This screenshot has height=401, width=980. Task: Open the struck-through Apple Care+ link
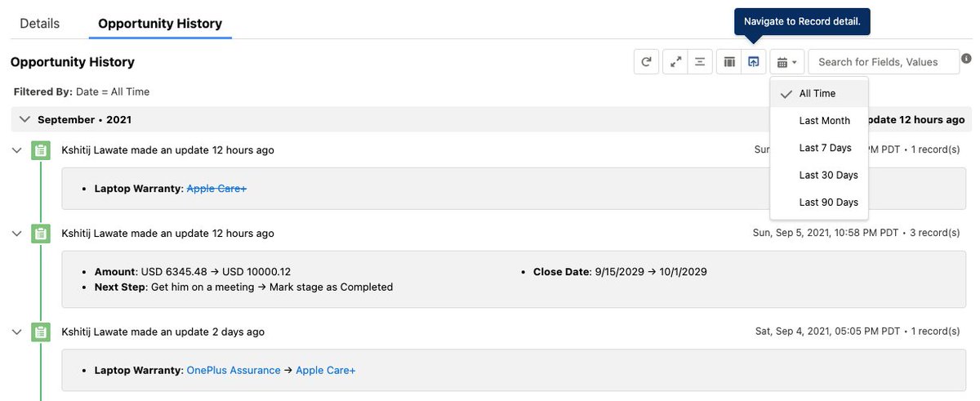click(x=216, y=189)
